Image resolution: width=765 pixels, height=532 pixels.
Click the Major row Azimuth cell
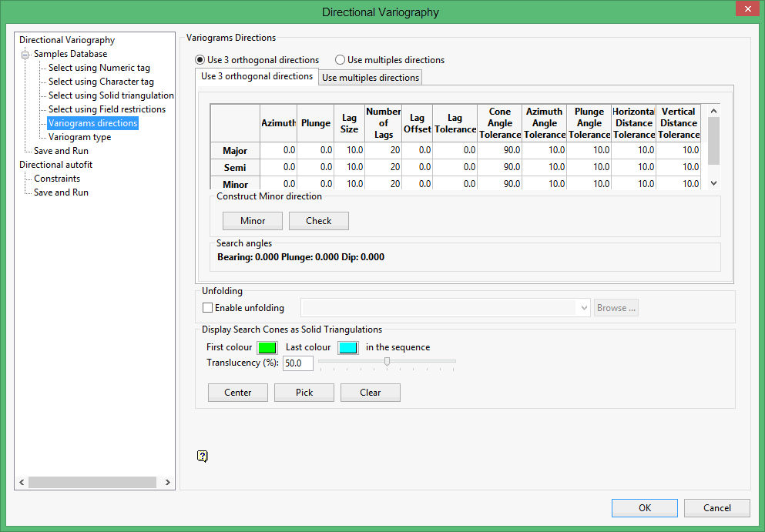[x=278, y=151]
